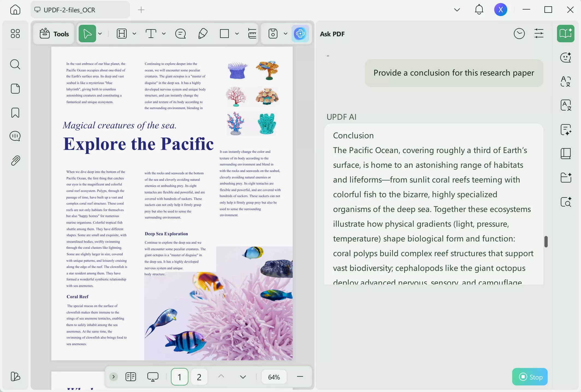Screen dimensions: 581x392
Task: Select the pencil drawing tool
Action: [203, 34]
